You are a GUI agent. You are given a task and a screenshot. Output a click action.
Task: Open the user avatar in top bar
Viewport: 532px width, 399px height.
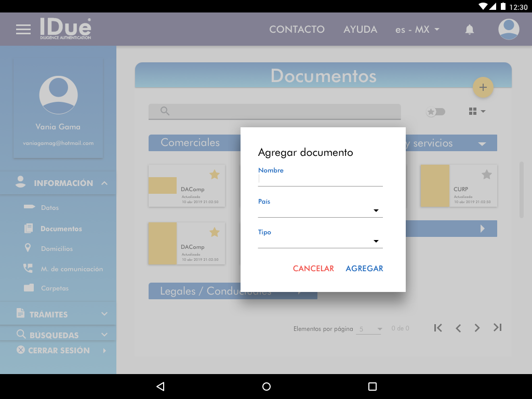point(509,29)
